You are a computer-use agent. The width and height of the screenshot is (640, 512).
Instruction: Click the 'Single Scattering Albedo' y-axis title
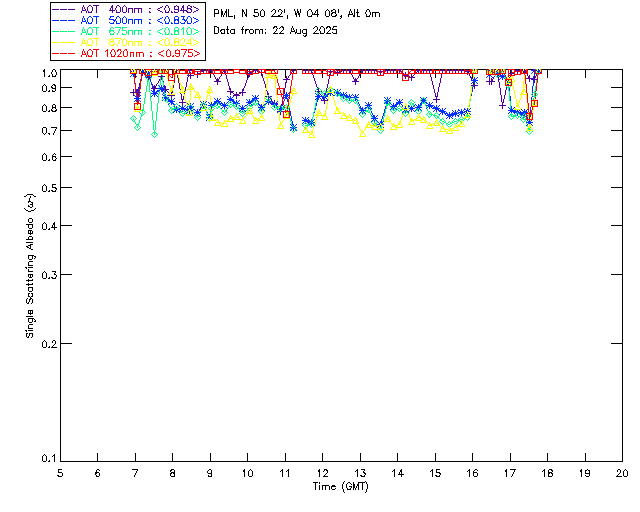pos(31,266)
